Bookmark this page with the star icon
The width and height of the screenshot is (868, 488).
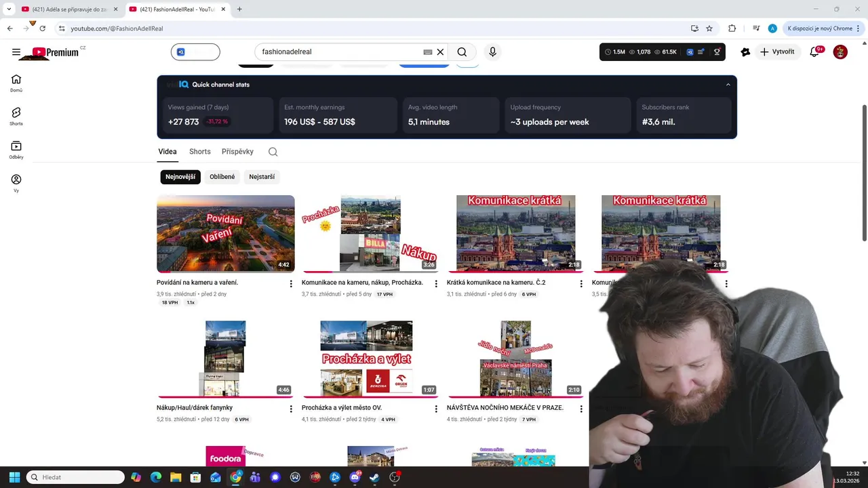pyautogui.click(x=709, y=28)
